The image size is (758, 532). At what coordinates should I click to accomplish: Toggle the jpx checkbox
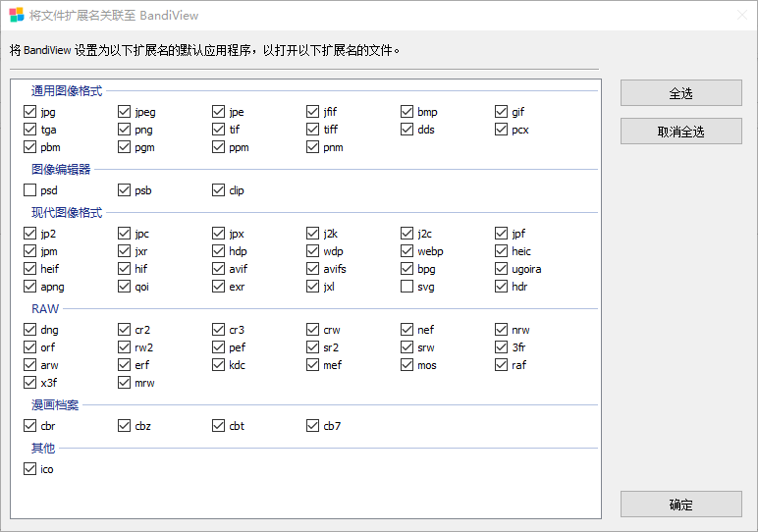click(219, 234)
